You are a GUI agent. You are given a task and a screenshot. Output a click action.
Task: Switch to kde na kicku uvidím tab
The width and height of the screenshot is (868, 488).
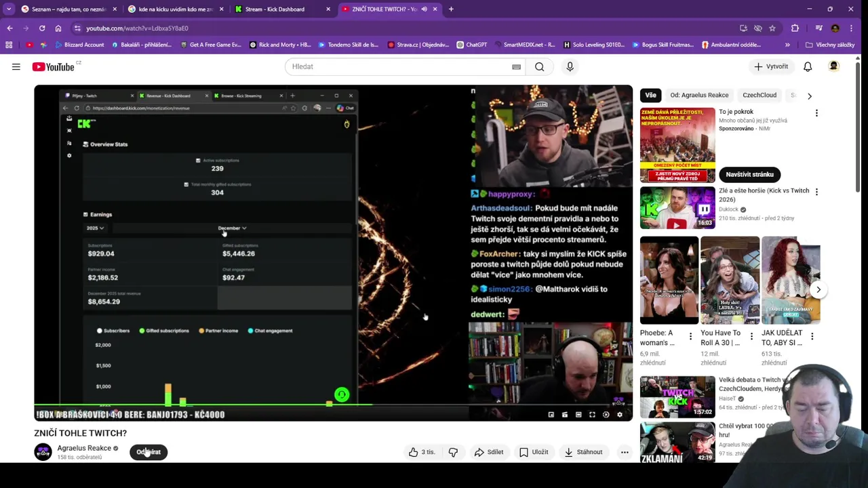coord(176,9)
